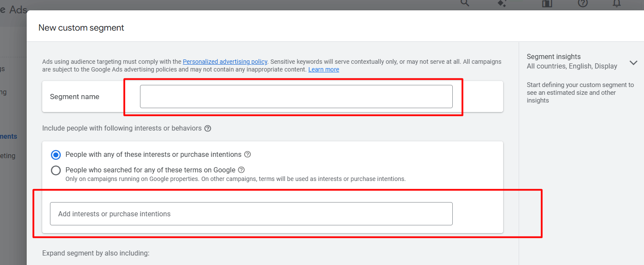Select the sidebar item ending in 'eting'
The height and width of the screenshot is (265, 644).
[8, 156]
